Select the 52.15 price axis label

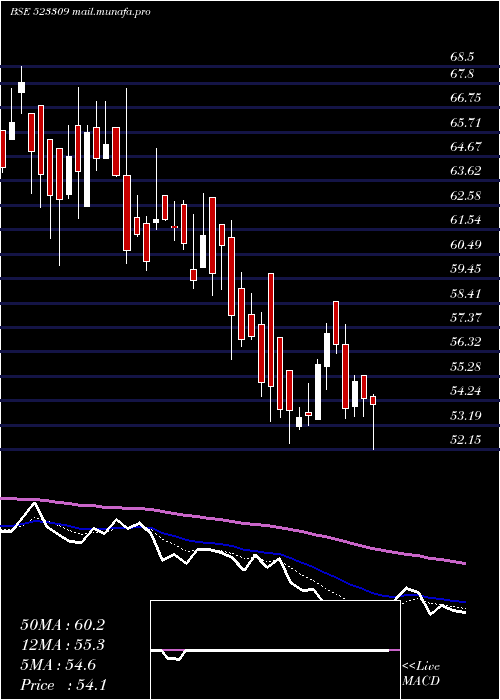click(x=466, y=440)
